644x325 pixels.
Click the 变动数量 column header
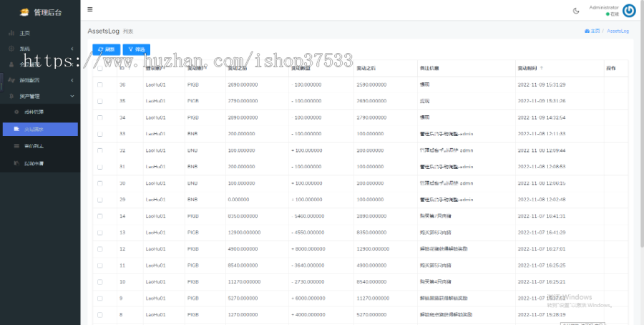click(x=301, y=68)
